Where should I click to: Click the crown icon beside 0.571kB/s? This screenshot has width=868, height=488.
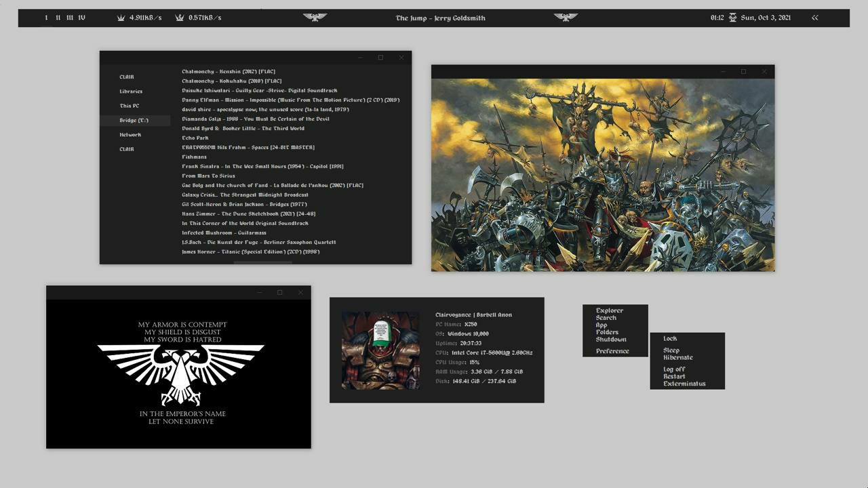[180, 18]
